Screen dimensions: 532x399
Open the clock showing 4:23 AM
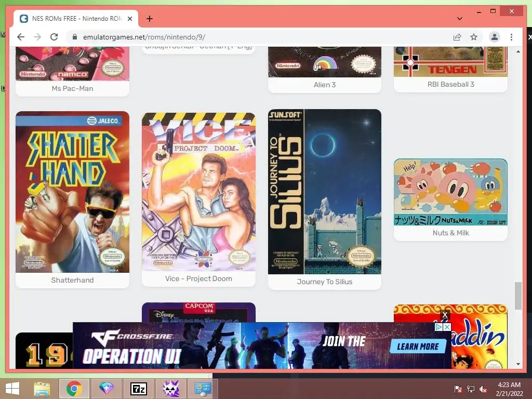(x=509, y=389)
